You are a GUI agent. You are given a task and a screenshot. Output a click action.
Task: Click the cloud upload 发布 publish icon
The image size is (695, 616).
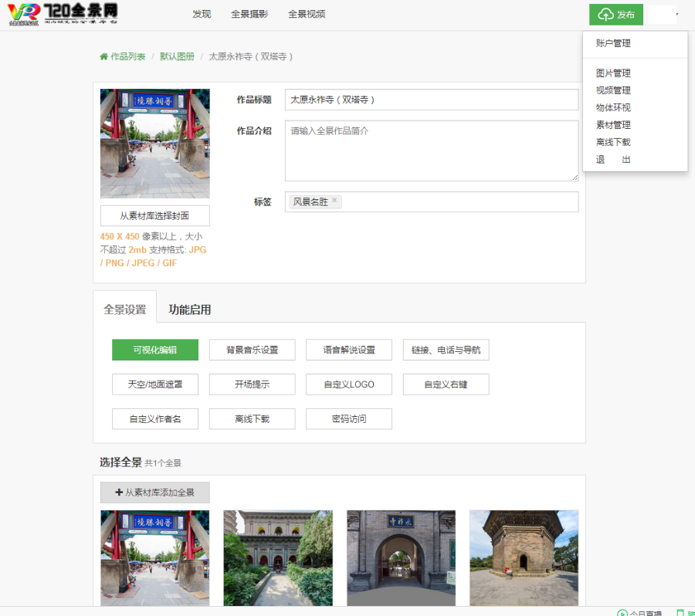click(x=605, y=15)
